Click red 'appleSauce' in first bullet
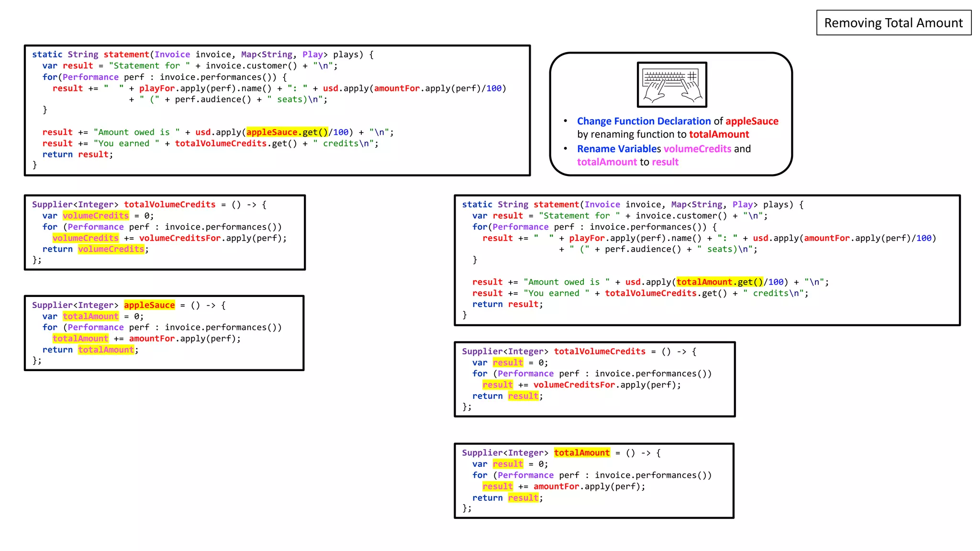The width and height of the screenshot is (980, 551). coord(752,121)
